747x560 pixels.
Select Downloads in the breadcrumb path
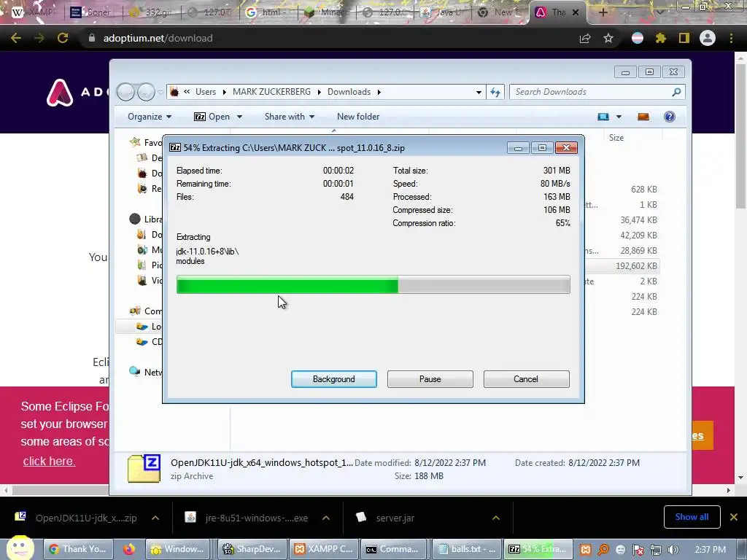coord(349,92)
